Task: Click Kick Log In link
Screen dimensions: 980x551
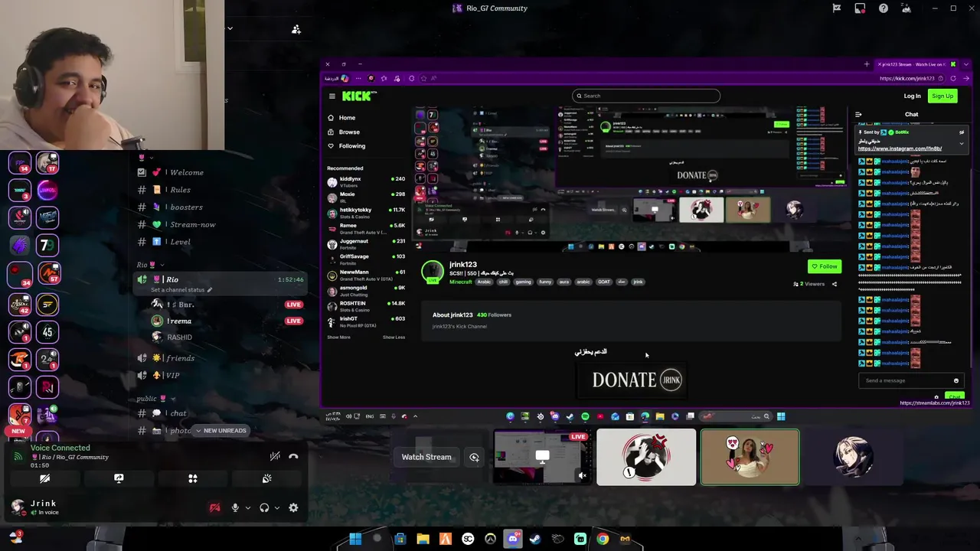Action: (x=912, y=96)
